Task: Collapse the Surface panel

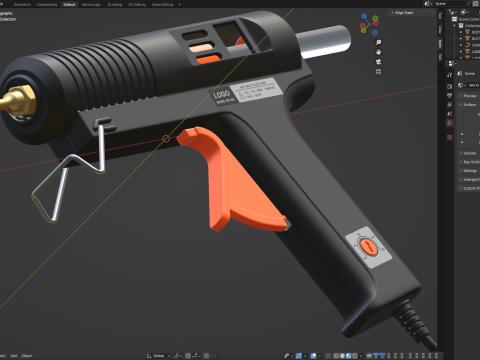Action: (x=461, y=105)
